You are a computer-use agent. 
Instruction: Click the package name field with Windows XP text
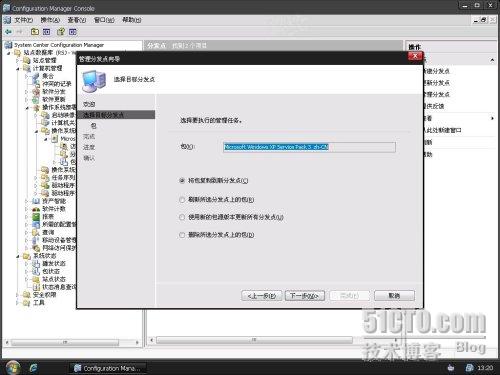(x=309, y=147)
